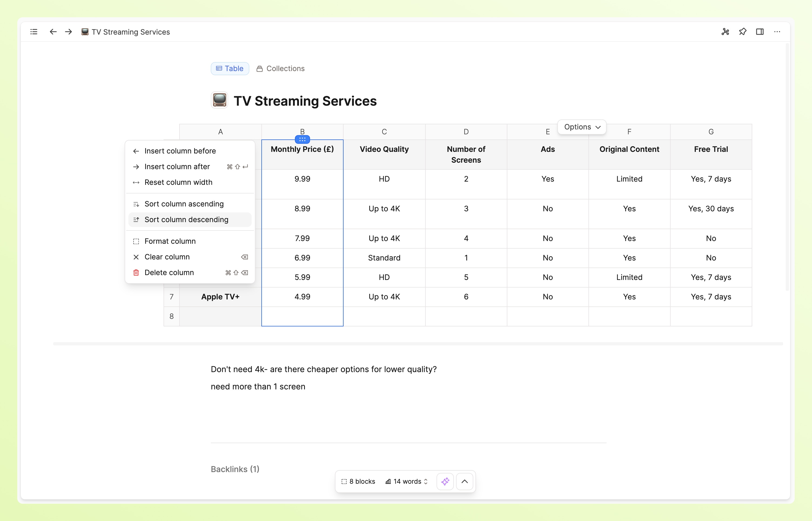The image size is (812, 521).
Task: Open the three-dot more menu
Action: (x=777, y=32)
